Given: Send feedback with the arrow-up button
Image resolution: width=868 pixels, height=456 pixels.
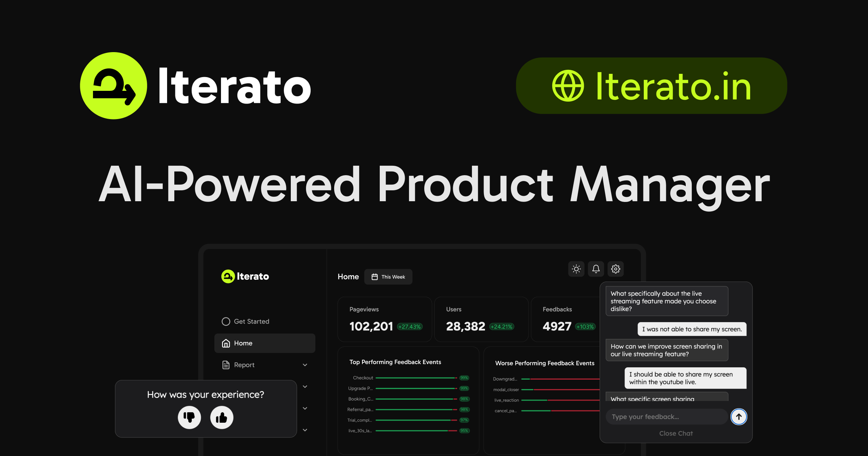Looking at the screenshot, I should point(739,417).
